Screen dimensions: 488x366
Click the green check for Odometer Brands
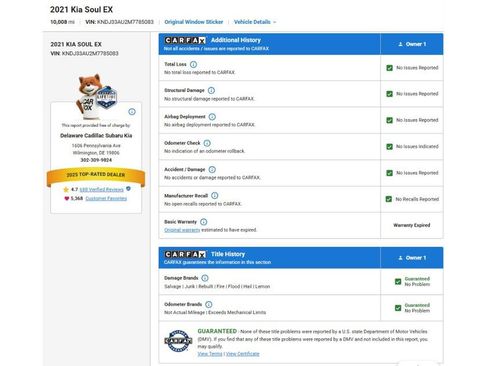point(398,308)
